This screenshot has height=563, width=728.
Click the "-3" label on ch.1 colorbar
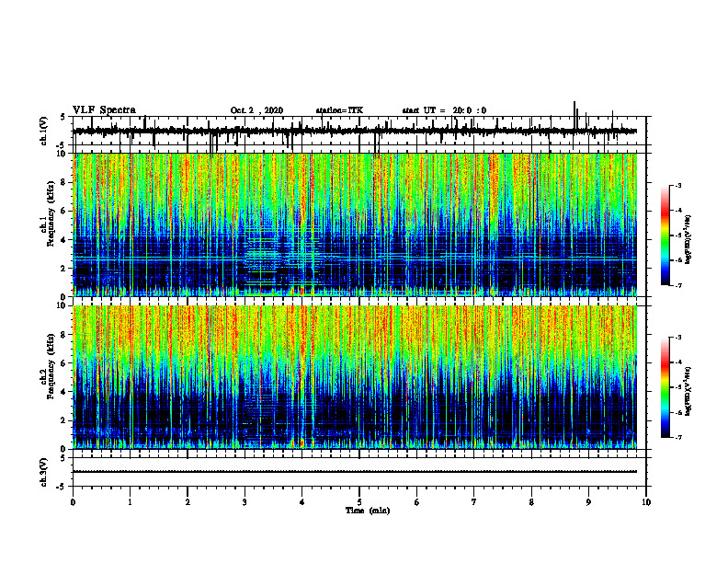point(678,186)
